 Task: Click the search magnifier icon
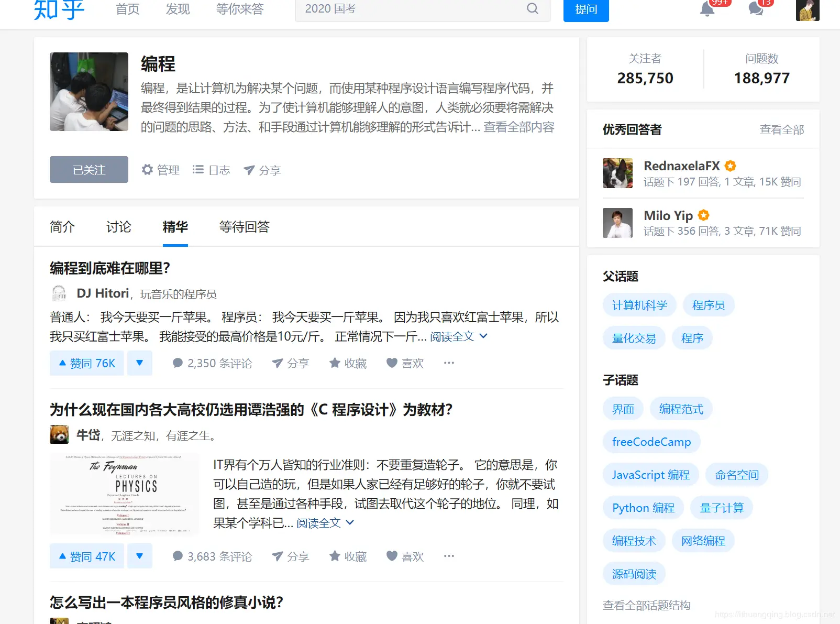(x=532, y=9)
